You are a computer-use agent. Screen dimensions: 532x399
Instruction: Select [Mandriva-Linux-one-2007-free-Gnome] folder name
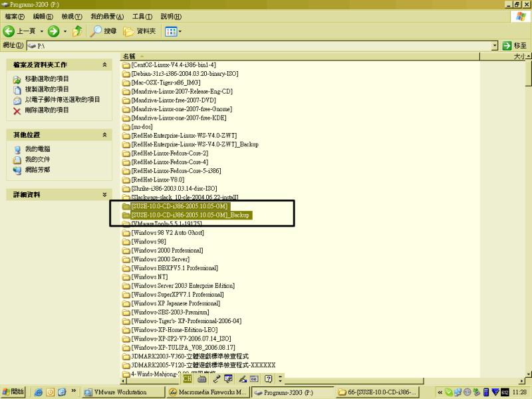(182, 109)
